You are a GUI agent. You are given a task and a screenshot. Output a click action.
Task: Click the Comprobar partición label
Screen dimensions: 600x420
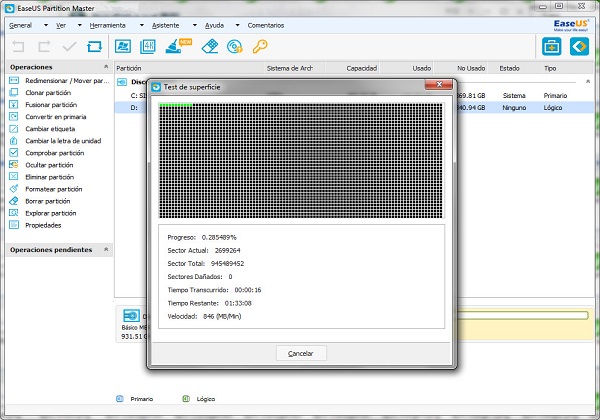pos(55,153)
